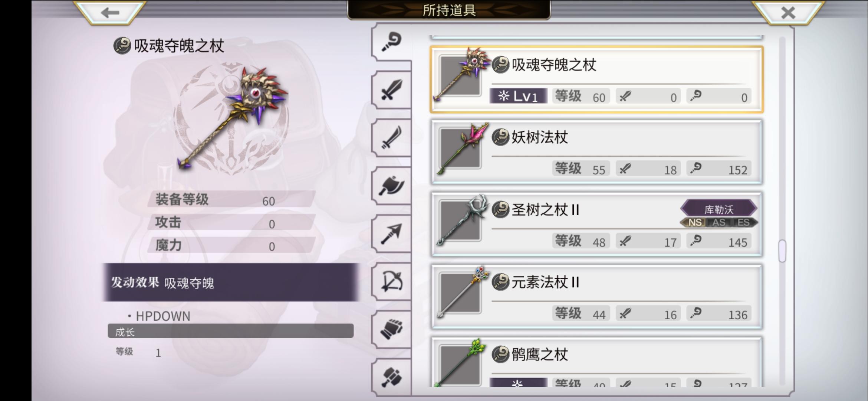This screenshot has height=401, width=868.
Task: Select the 元素法杖 II item entry
Action: click(x=596, y=296)
